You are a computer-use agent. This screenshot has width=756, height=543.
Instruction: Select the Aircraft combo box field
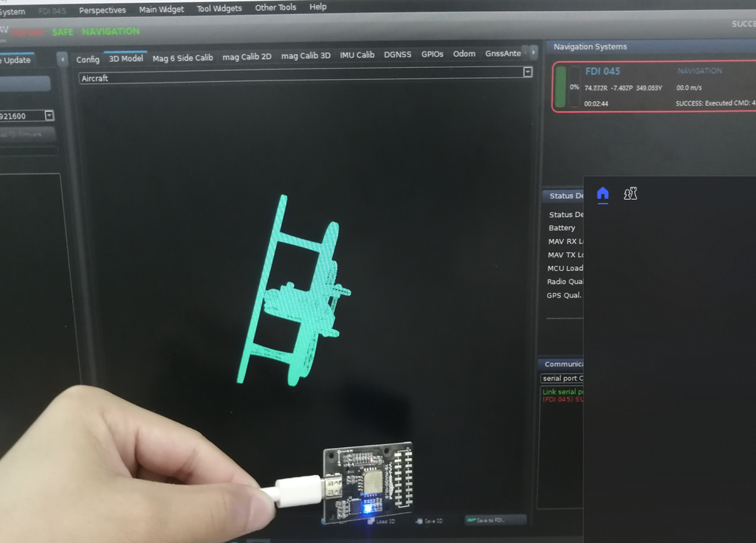coord(306,75)
